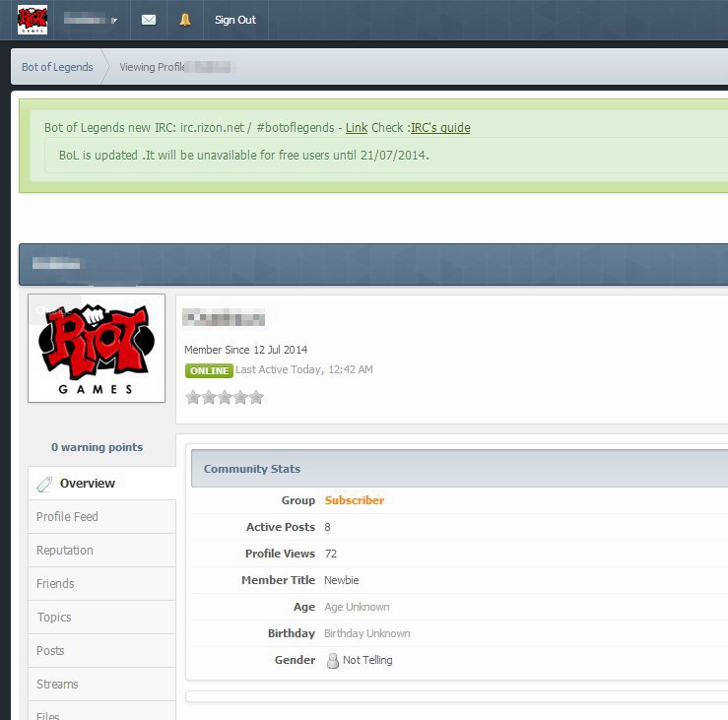Switch to the Streams tab
The image size is (728, 720).
(102, 684)
